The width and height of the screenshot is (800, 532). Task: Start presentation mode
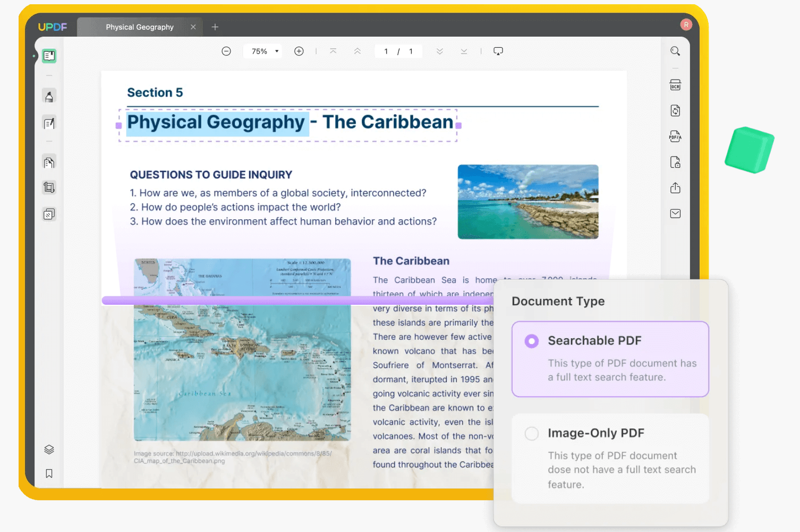498,50
